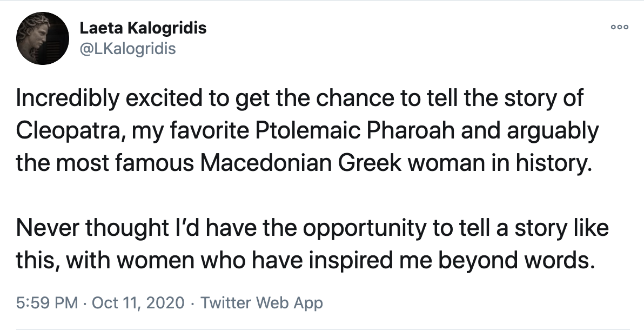Open the Laeta Kalogridis display name link

143,28
